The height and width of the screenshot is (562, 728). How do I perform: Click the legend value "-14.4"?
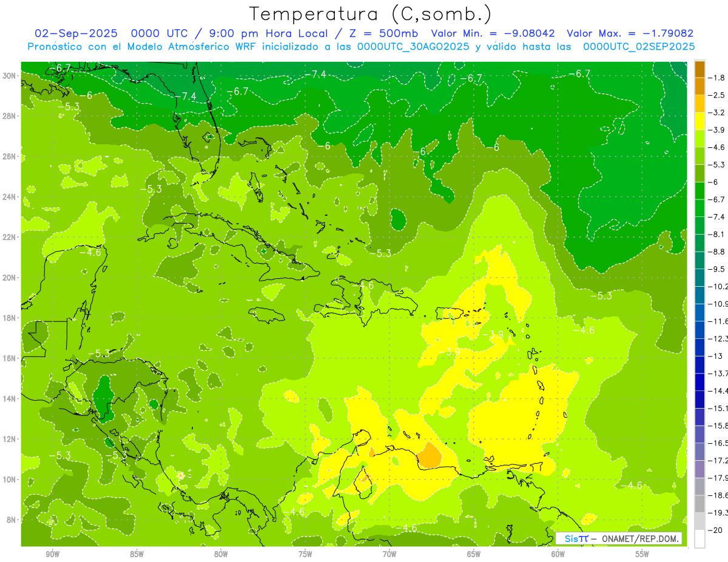718,391
